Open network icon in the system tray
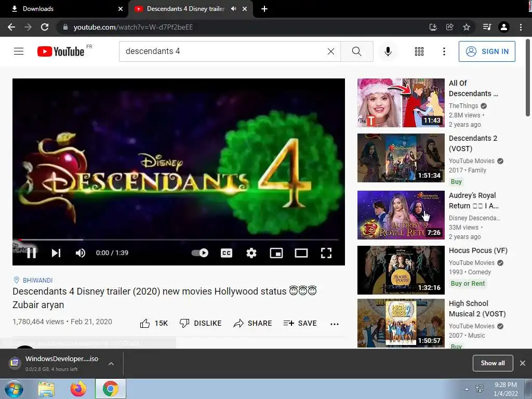The width and height of the screenshot is (532, 399). [480, 389]
